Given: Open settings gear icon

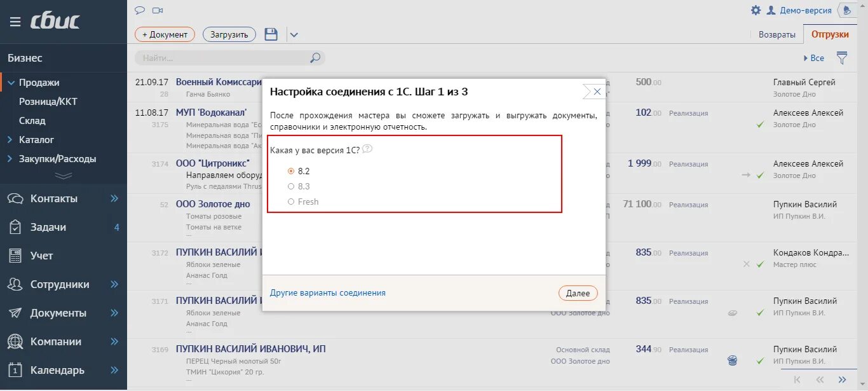Looking at the screenshot, I should click(756, 10).
